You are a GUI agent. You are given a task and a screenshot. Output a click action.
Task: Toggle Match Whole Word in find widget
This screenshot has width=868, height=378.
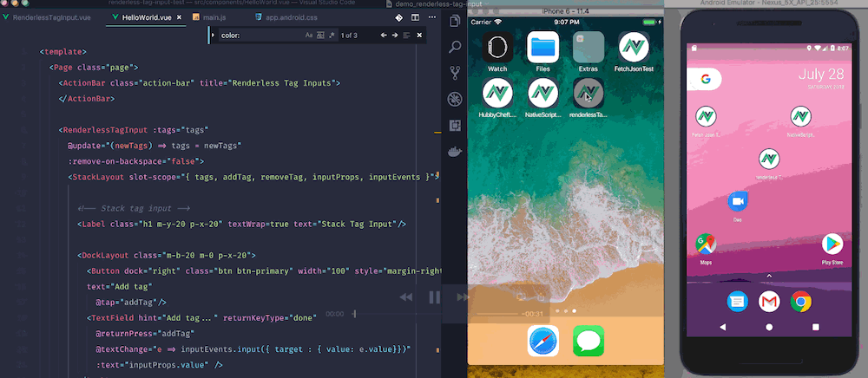(x=320, y=36)
